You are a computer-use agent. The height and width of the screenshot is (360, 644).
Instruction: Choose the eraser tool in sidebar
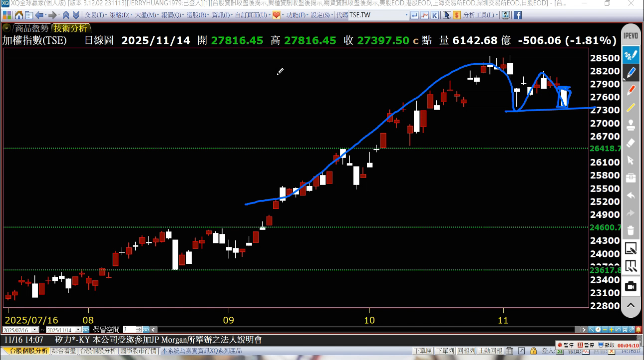631,143
